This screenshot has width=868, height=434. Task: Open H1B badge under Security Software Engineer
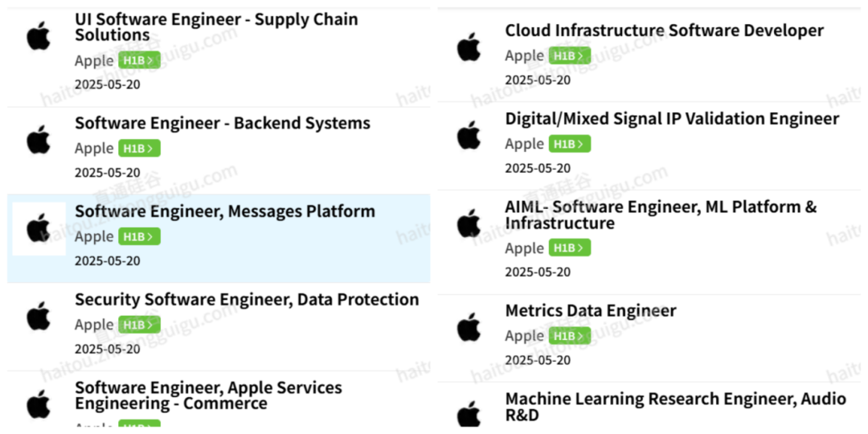139,325
